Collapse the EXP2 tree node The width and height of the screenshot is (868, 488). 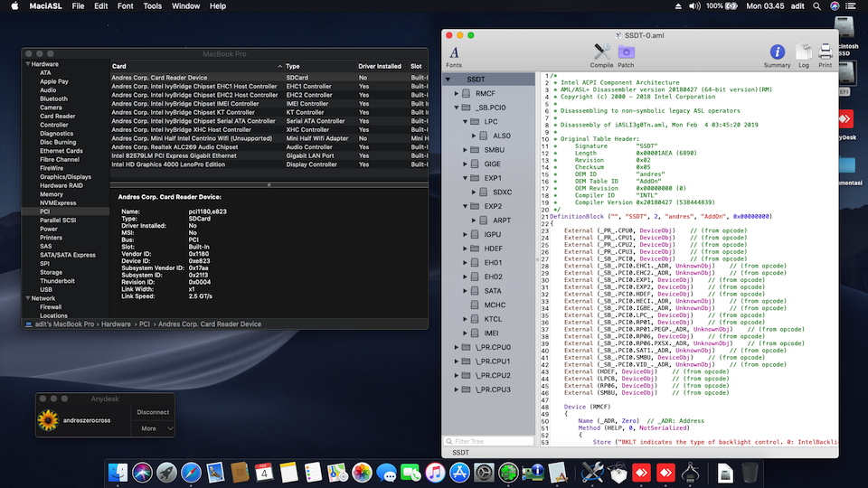click(x=466, y=206)
